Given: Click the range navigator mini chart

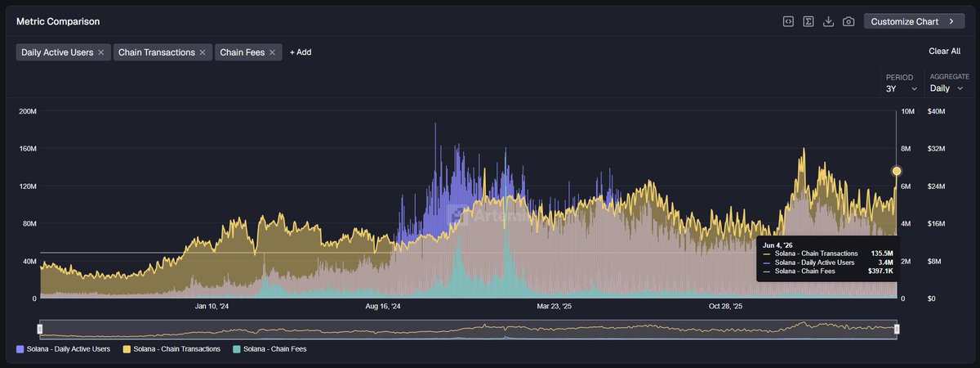Looking at the screenshot, I should pyautogui.click(x=468, y=329).
